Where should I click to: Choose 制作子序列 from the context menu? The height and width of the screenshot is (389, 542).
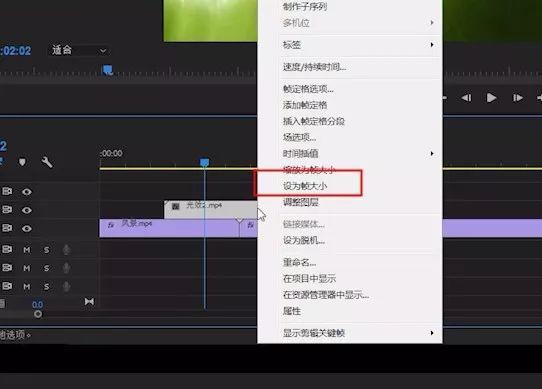click(305, 6)
